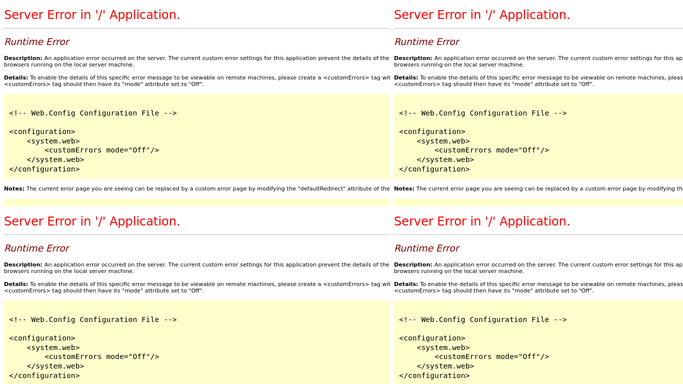
Task: Click the bold 'Description:' label in lower-right page
Action: 413,264
